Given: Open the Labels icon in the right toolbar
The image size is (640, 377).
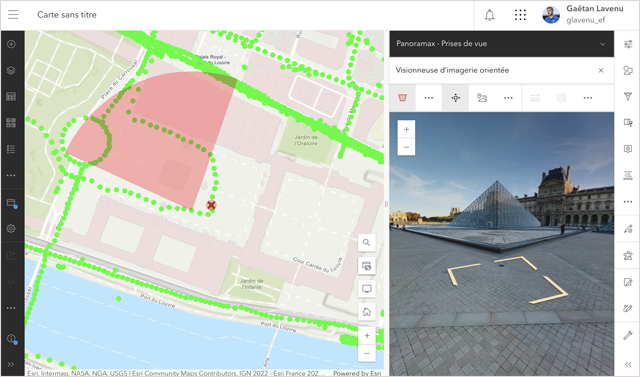Looking at the screenshot, I should 628,175.
